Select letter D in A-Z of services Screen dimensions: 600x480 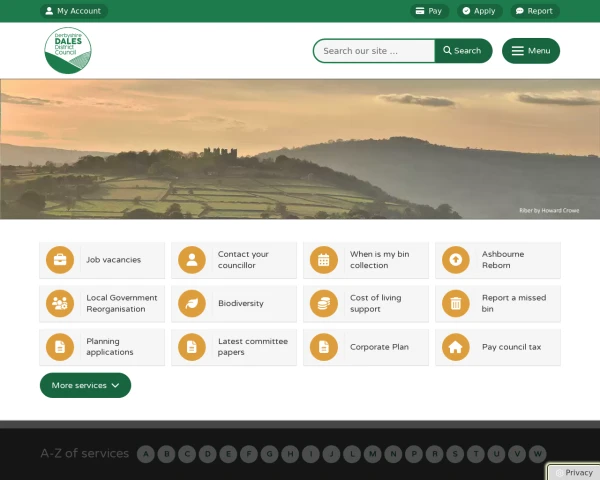(208, 454)
